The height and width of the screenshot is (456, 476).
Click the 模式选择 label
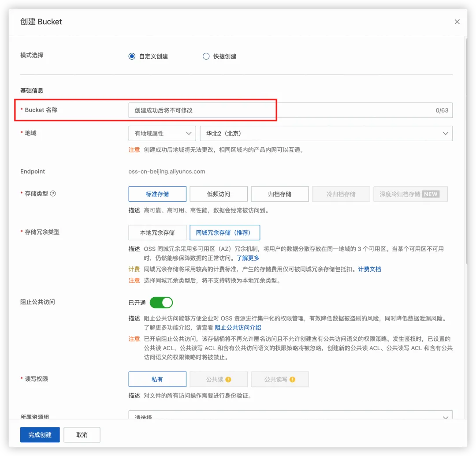coord(32,55)
